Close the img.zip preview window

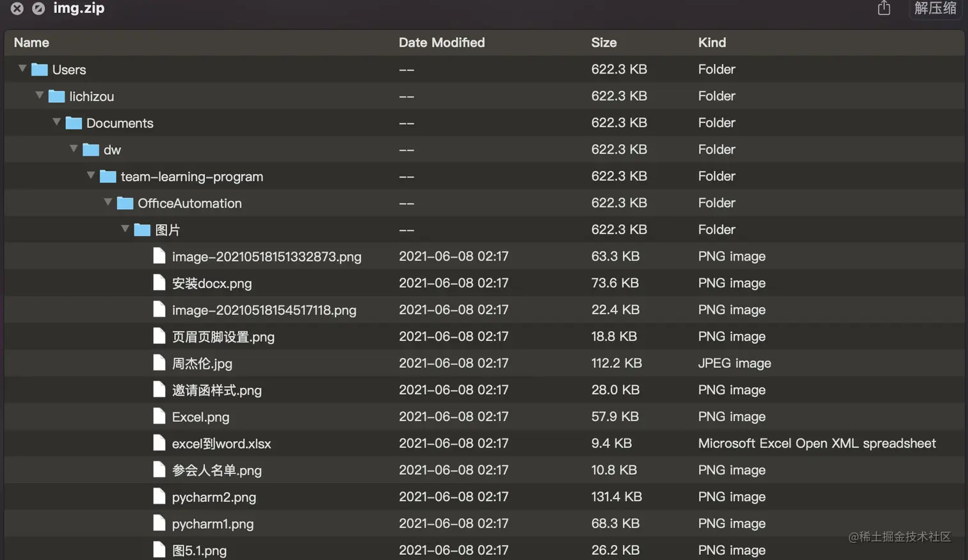point(17,8)
